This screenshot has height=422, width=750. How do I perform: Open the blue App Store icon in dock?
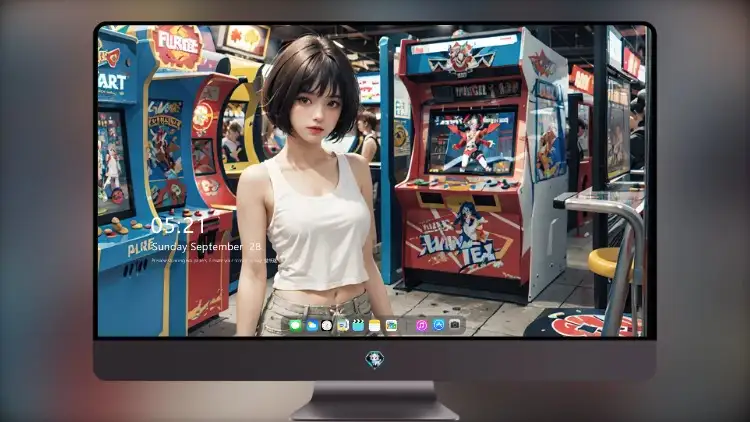pyautogui.click(x=438, y=325)
